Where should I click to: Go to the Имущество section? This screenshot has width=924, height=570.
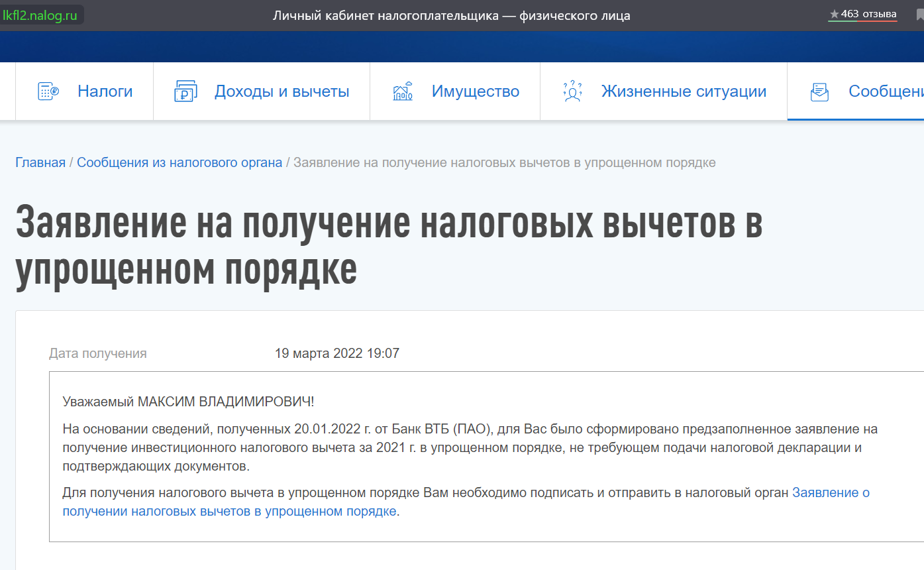[476, 91]
